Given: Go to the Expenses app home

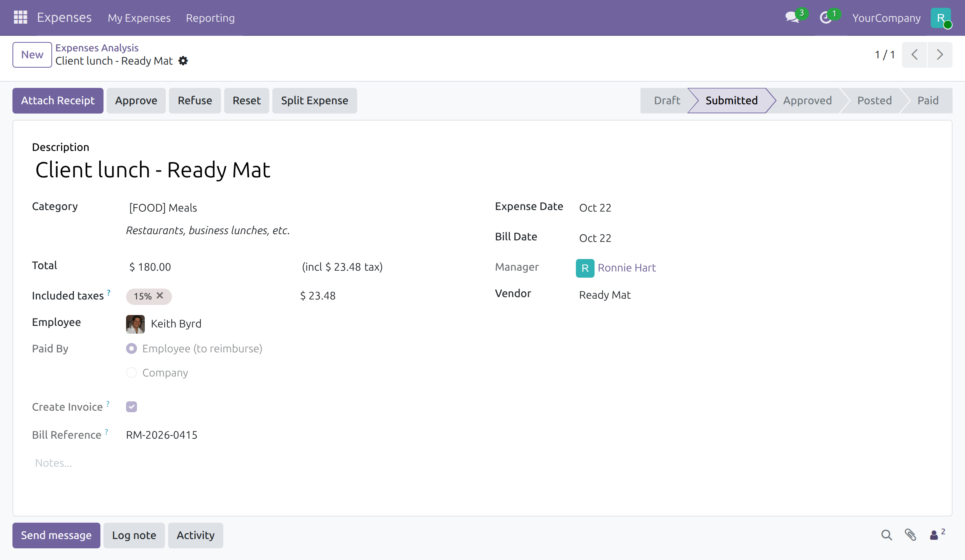Looking at the screenshot, I should click(x=64, y=17).
